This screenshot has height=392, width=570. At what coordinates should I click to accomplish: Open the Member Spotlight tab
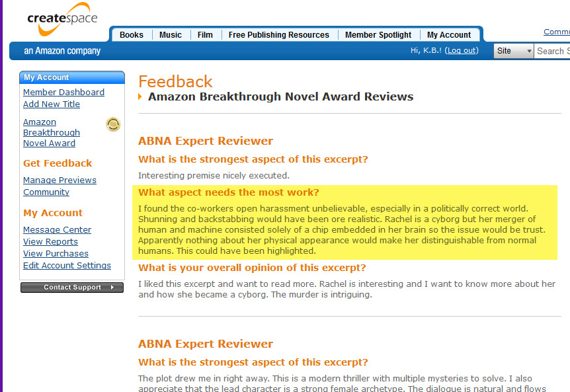[x=378, y=35]
